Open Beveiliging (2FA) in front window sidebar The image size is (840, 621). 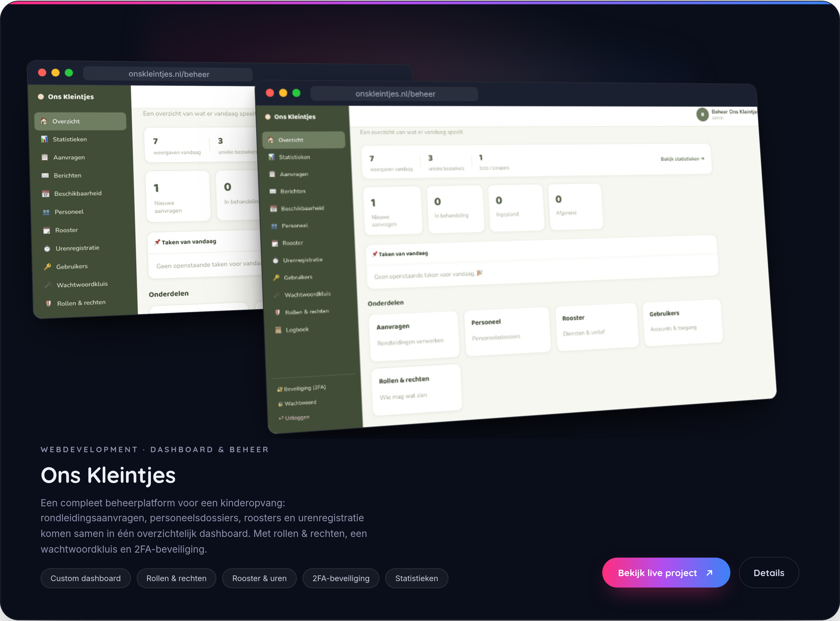pyautogui.click(x=301, y=388)
